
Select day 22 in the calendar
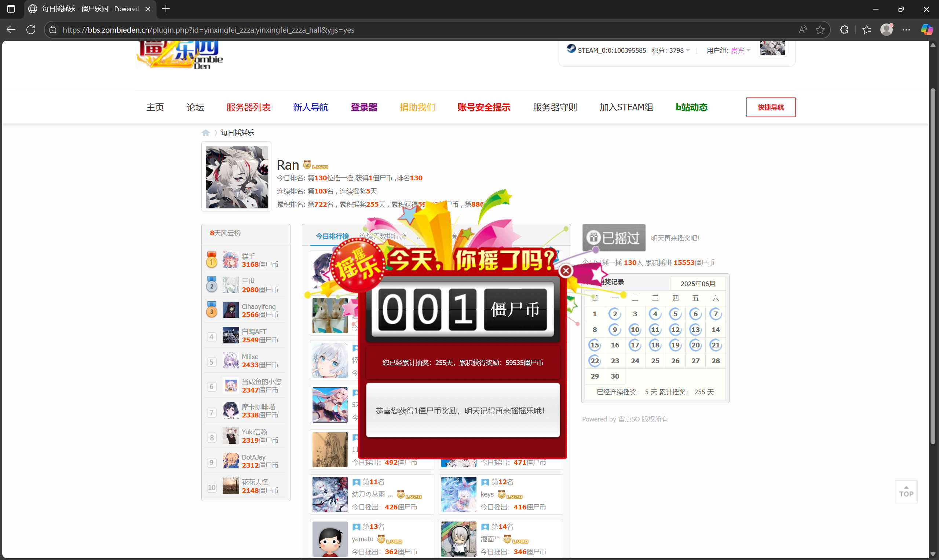(x=595, y=361)
